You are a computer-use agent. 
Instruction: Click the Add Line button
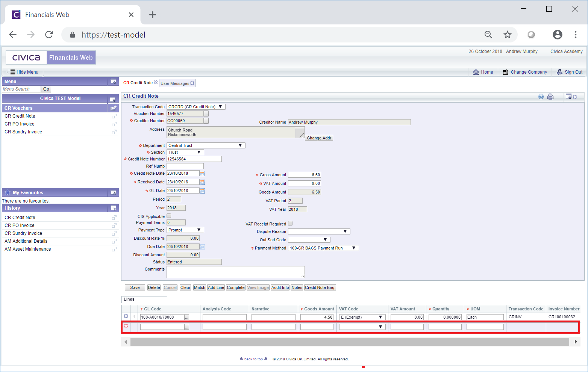(216, 287)
